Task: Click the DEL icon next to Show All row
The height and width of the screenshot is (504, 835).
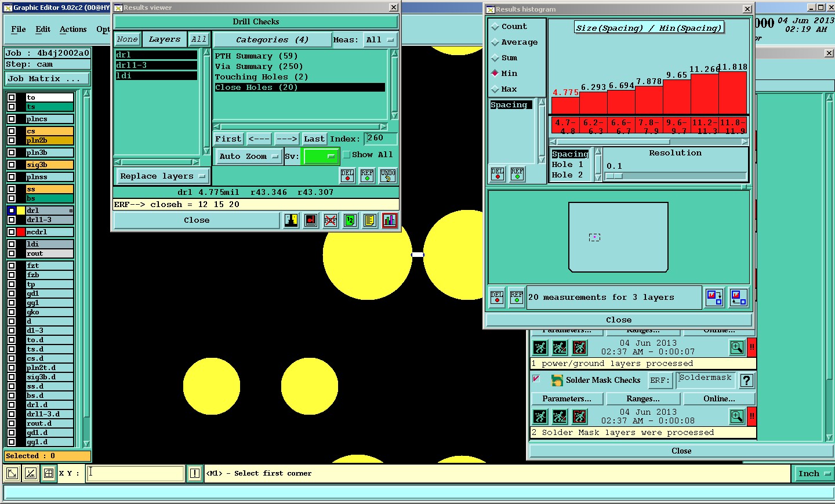Action: [x=347, y=175]
